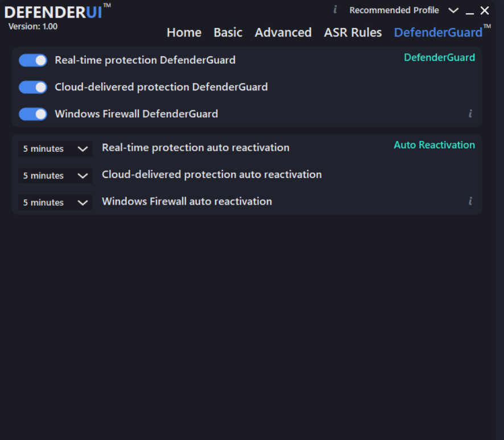Click info icon in Windows Firewall auto reactivation row
The image size is (504, 440).
click(x=470, y=201)
